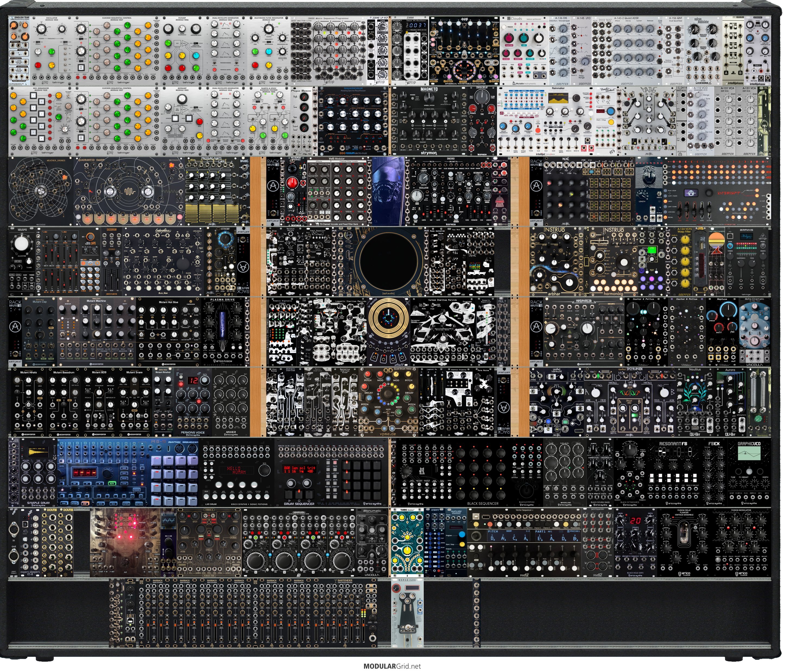Image resolution: width=785 pixels, height=672 pixels.
Task: Select the Fusion Delay Flanger Vintage Ensemble module
Action: coord(684,543)
